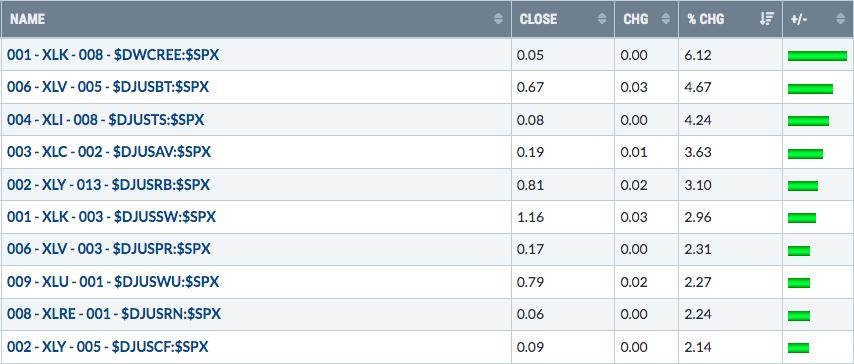
Task: Toggle sort arrows on CHG column
Action: (x=665, y=19)
